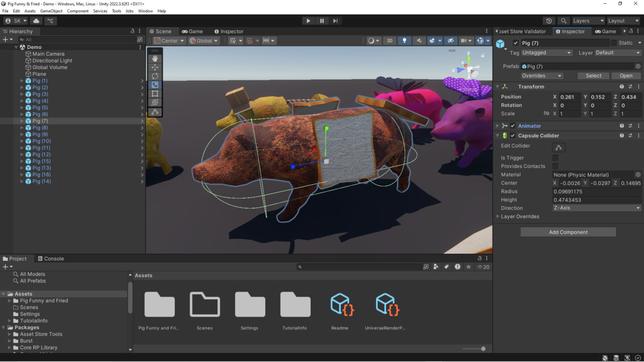The width and height of the screenshot is (644, 362).
Task: Open snap increment ruler icon
Action: (268, 41)
